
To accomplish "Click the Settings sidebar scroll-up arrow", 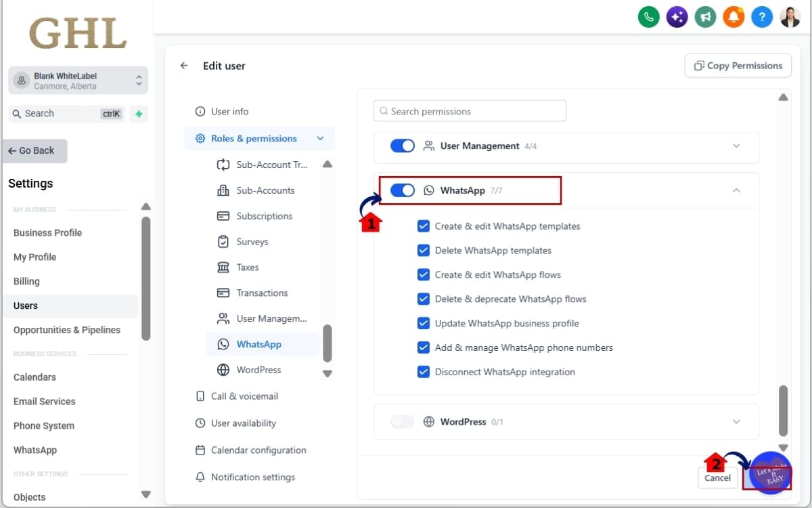I will (x=145, y=207).
